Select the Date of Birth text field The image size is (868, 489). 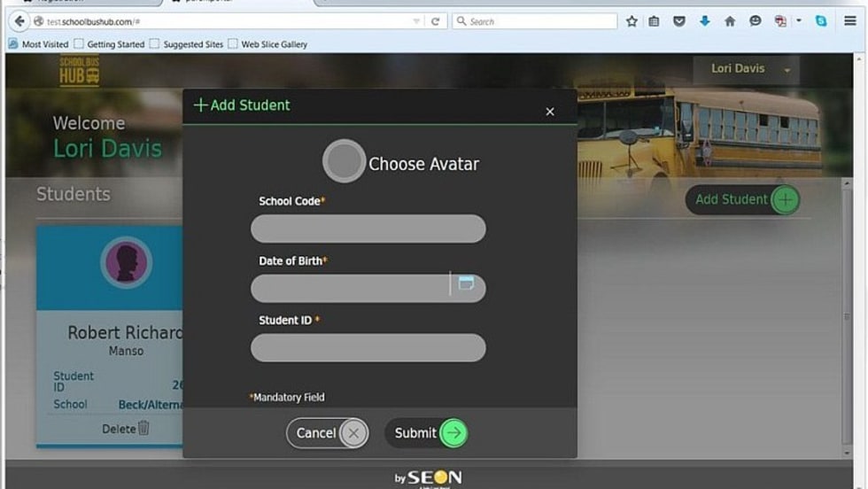coord(352,288)
